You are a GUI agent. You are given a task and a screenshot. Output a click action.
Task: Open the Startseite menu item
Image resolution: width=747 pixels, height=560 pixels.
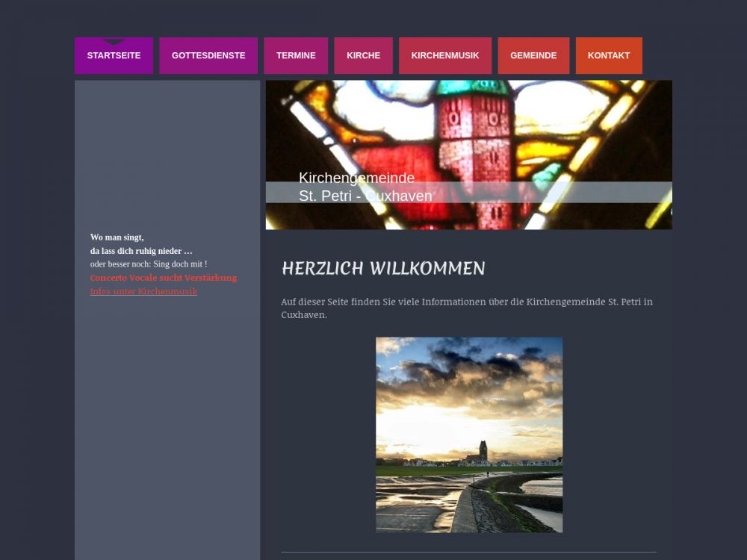pyautogui.click(x=114, y=56)
